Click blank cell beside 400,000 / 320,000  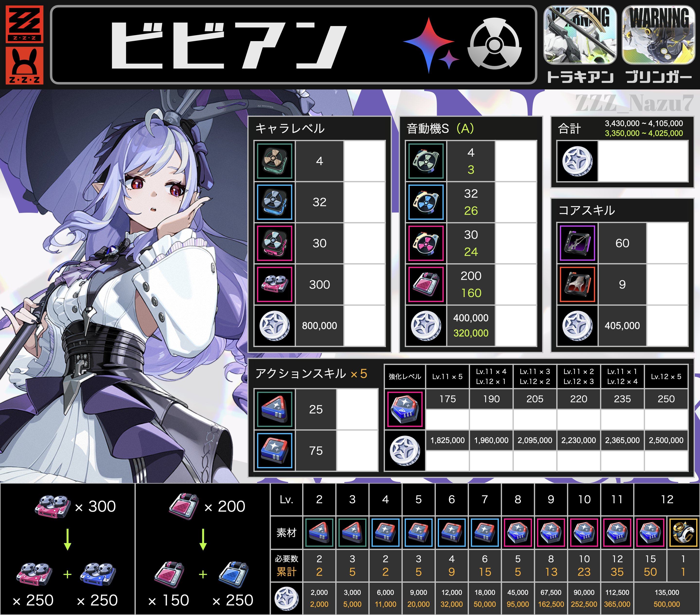(x=516, y=325)
